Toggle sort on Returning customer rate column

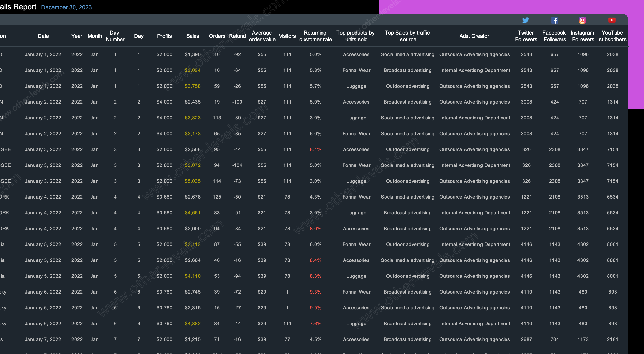[315, 36]
